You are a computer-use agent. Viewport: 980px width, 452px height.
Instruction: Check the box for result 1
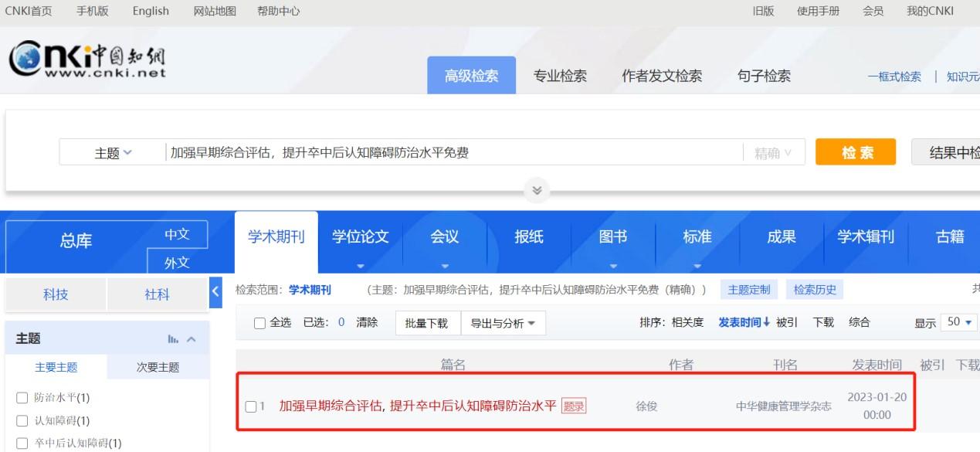click(x=250, y=406)
